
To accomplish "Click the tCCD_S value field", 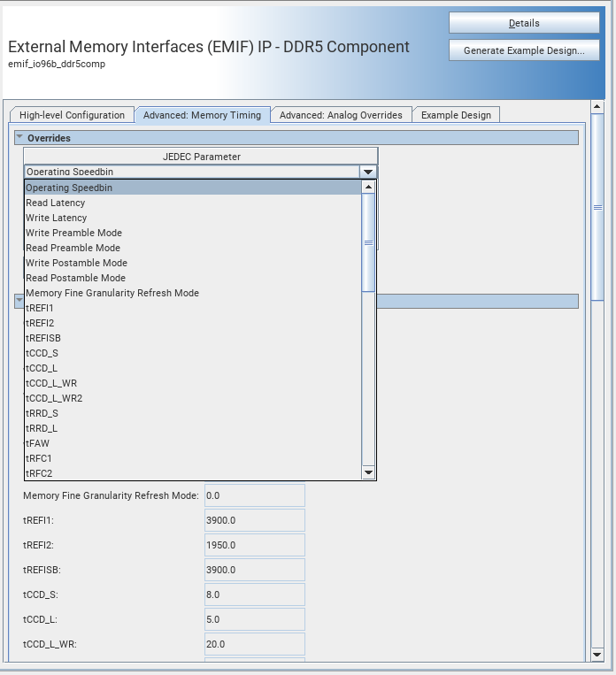I will (x=254, y=594).
